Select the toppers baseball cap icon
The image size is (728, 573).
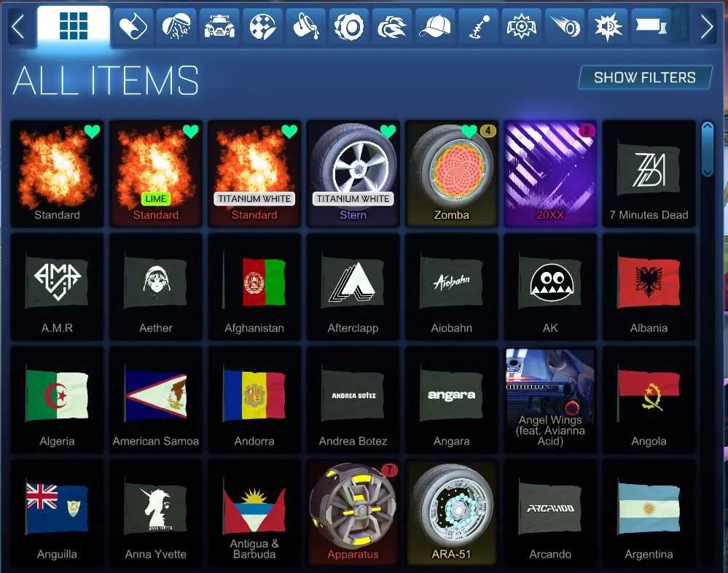tap(435, 26)
